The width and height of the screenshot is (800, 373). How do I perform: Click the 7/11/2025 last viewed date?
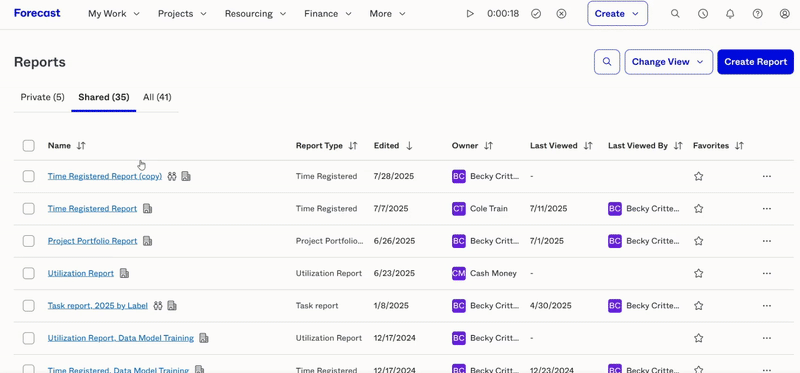pos(548,209)
